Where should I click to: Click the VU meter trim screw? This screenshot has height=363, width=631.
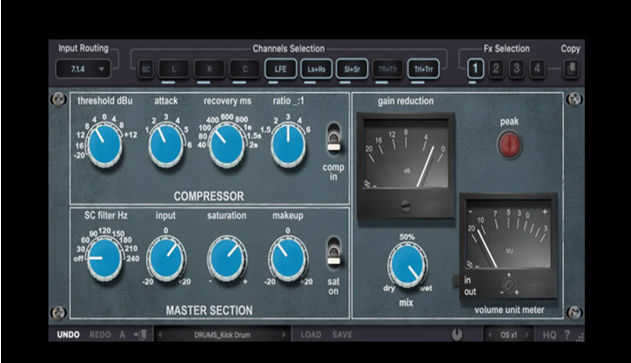point(509,285)
